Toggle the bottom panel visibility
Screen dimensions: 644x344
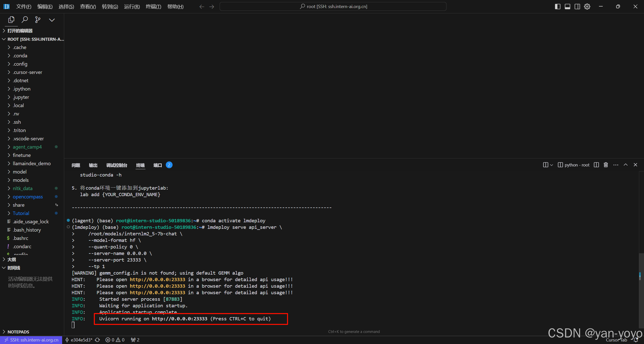[x=567, y=6]
